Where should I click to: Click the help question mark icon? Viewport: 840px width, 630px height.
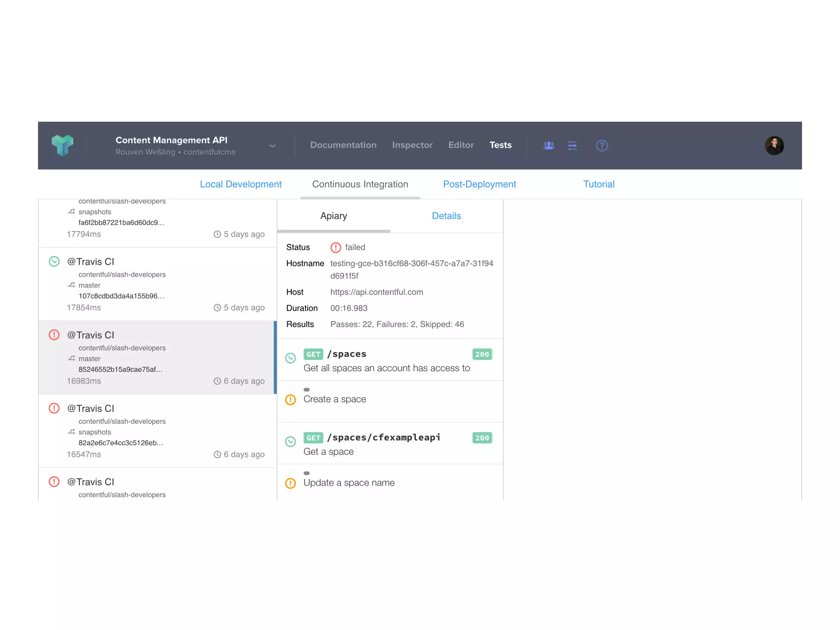point(601,145)
